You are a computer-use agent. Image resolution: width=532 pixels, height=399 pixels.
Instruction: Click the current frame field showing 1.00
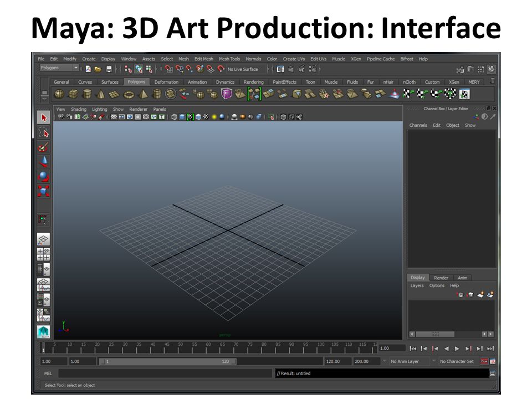pyautogui.click(x=392, y=349)
